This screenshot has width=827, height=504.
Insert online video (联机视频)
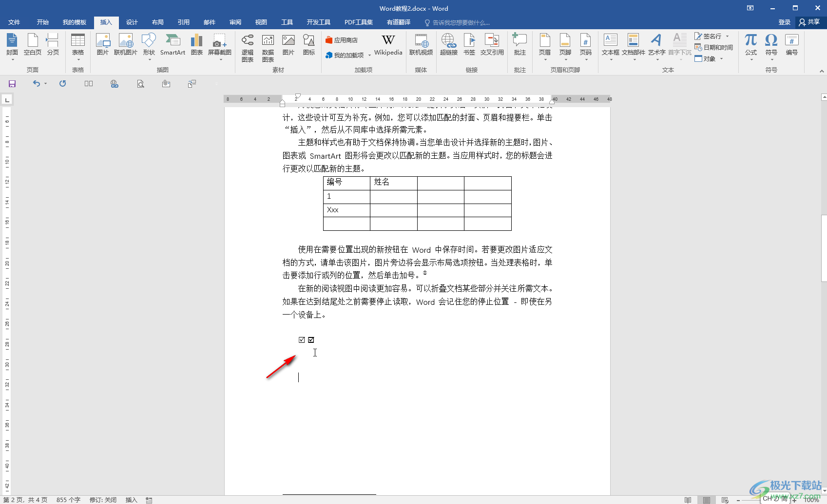(x=421, y=45)
